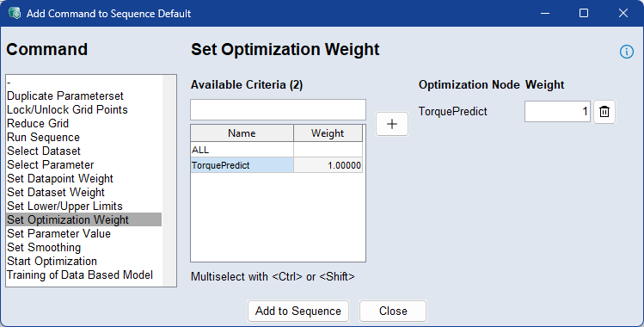Choose Lock/Unlock Grid Points command
The image size is (644, 327).
click(x=67, y=109)
